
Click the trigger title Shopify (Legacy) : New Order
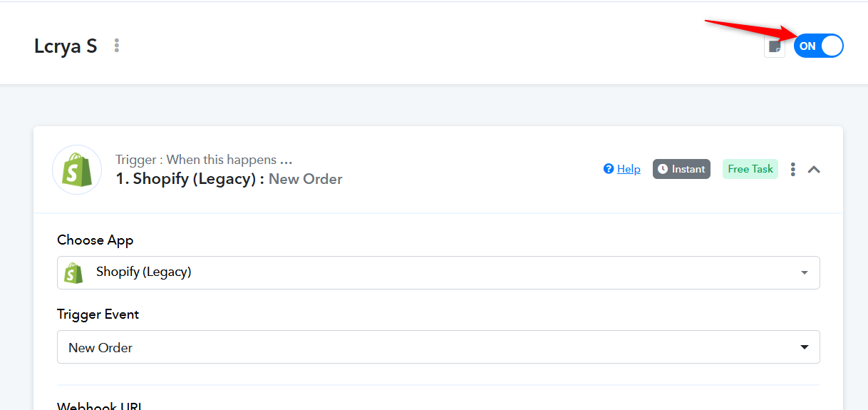pos(229,179)
